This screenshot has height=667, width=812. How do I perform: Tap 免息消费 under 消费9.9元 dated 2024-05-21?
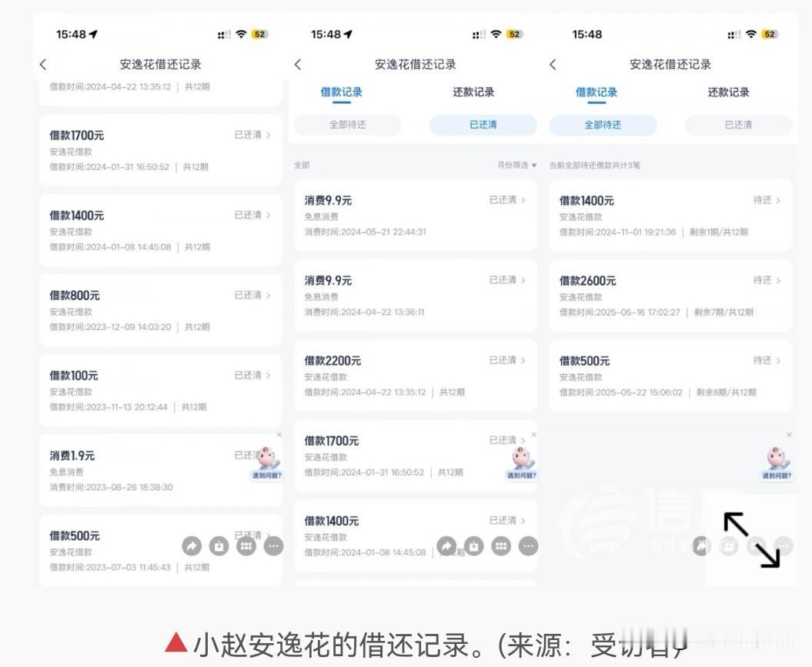point(321,217)
